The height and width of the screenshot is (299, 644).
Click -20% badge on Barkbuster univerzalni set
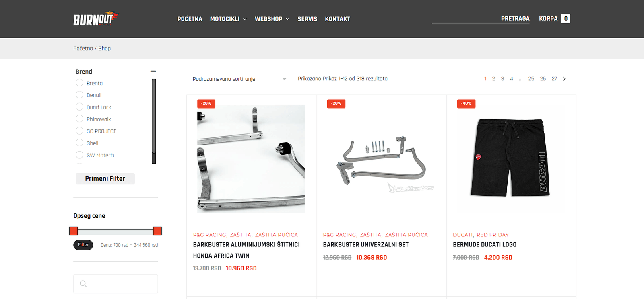pos(336,104)
